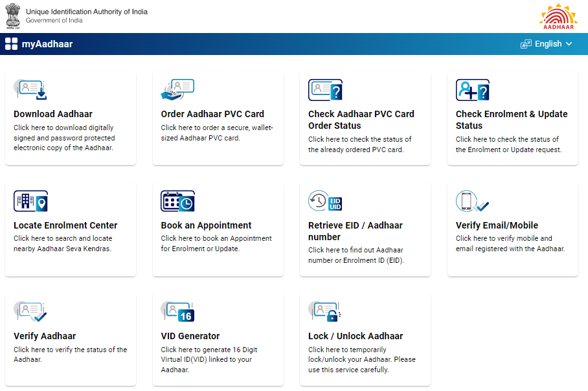The width and height of the screenshot is (588, 391).
Task: Click the language translate icon
Action: [x=526, y=44]
